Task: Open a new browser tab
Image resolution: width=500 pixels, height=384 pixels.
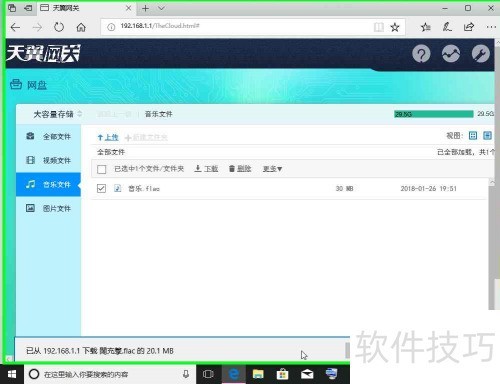Action: [145, 8]
